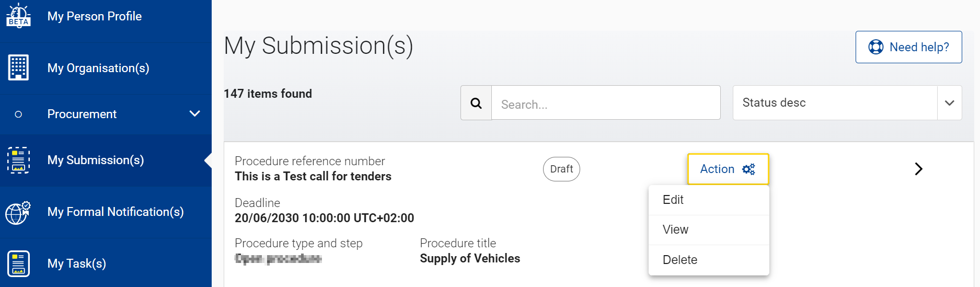Viewport: 980px width, 287px height.
Task: Expand submission details with right chevron
Action: point(918,169)
